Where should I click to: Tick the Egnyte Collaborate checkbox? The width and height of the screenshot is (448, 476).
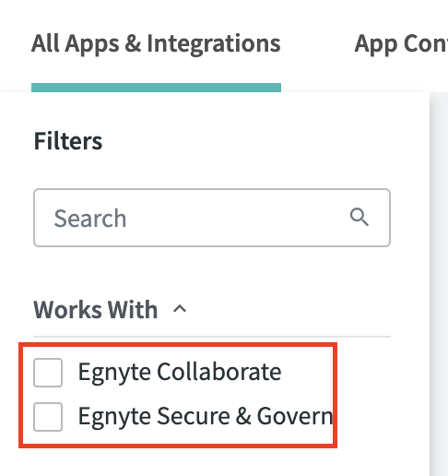(48, 373)
